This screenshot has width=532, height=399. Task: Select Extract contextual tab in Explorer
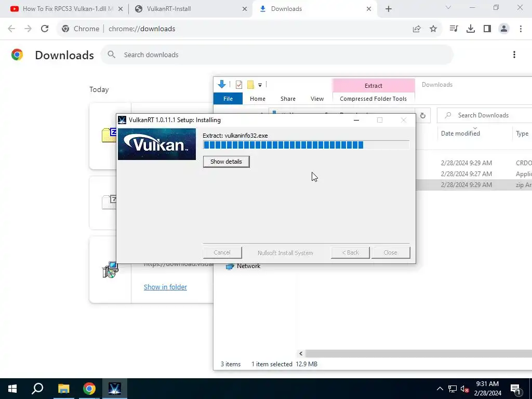[x=374, y=86]
